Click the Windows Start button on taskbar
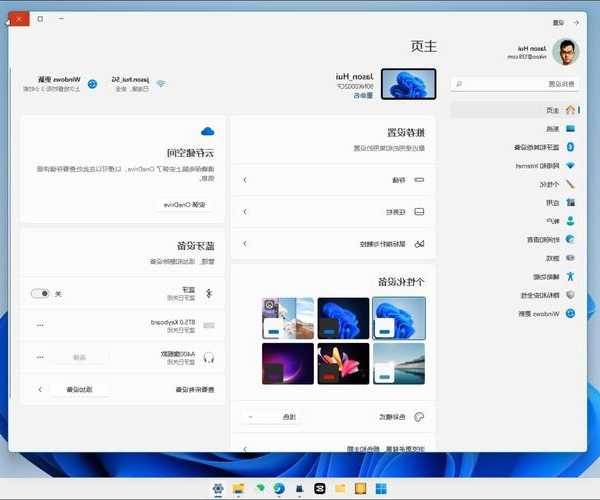The height and width of the screenshot is (500, 600). 380,488
